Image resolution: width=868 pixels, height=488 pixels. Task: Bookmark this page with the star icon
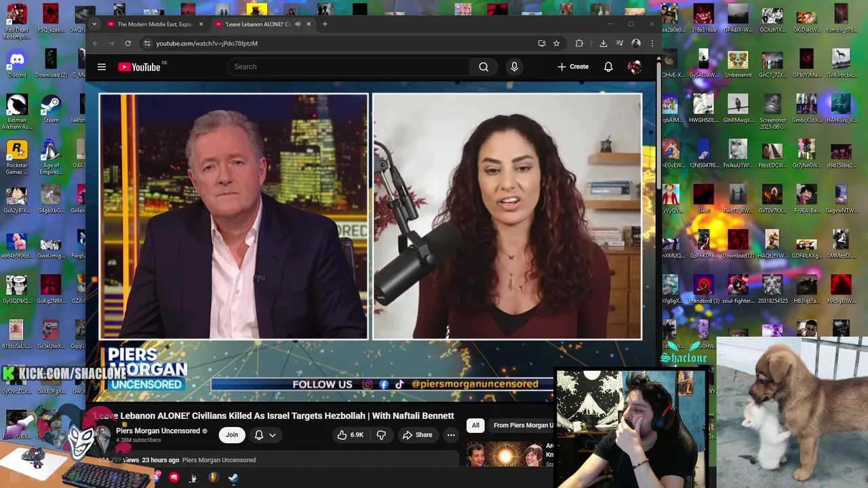click(x=556, y=43)
